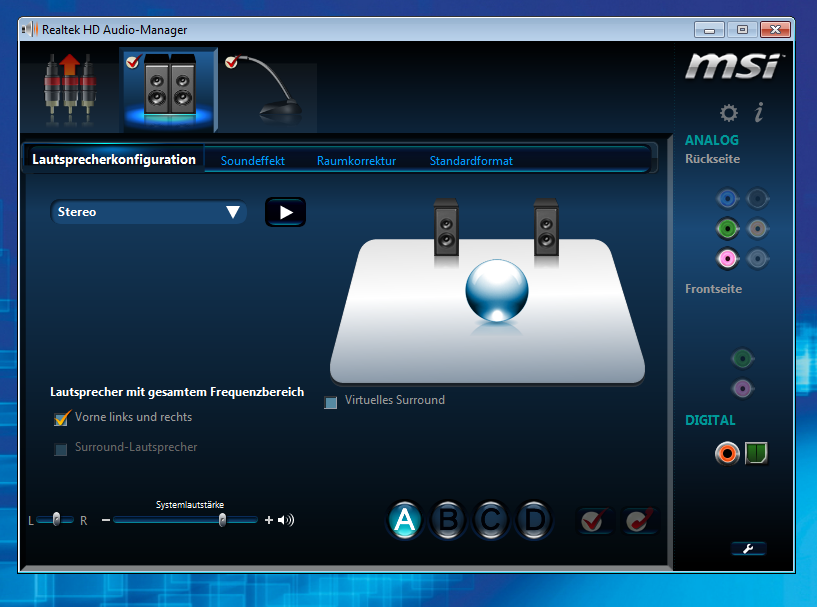Click the first default device checkmark icon

click(593, 521)
